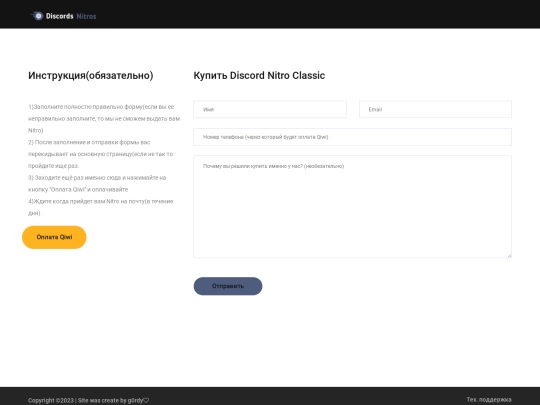Screen dimensions: 540x405
Task: Click instruction step 2 После заполнение text
Action: tap(101, 154)
